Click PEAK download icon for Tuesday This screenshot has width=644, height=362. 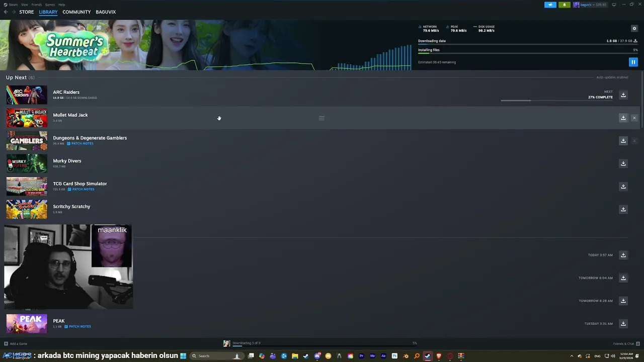coord(623,324)
